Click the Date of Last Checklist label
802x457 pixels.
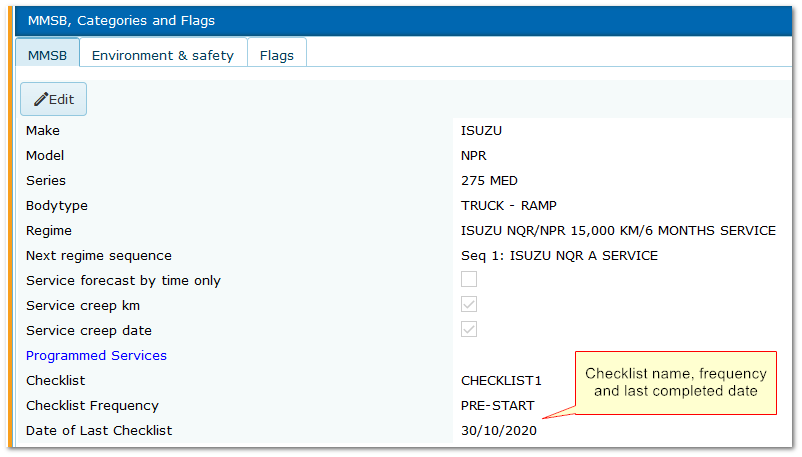[99, 431]
